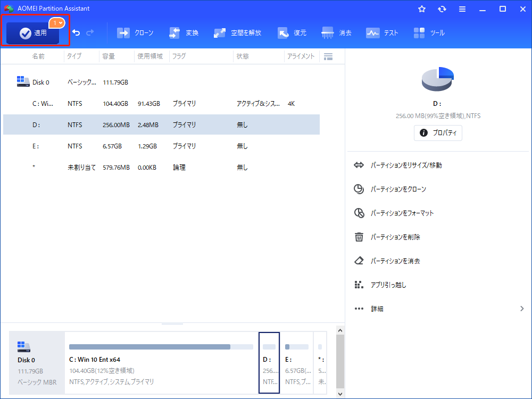
Task: Click the C: usage bar in disk map
Action: (161, 347)
